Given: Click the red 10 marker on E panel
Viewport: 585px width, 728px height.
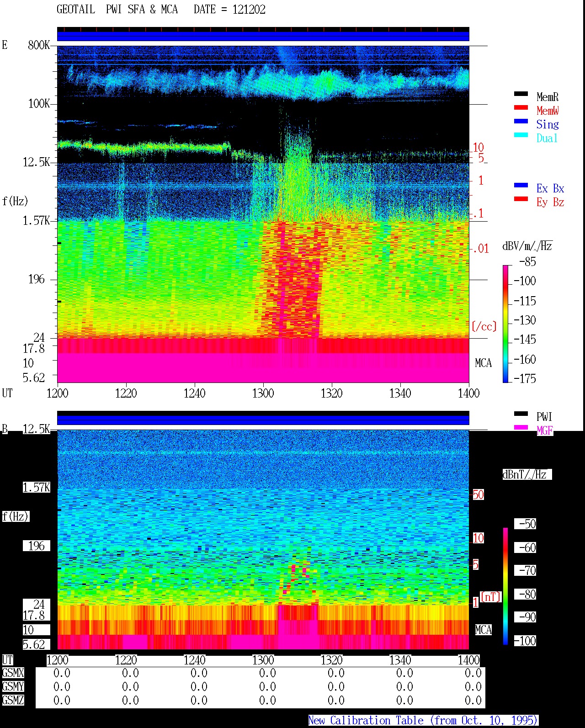Looking at the screenshot, I should tap(478, 147).
